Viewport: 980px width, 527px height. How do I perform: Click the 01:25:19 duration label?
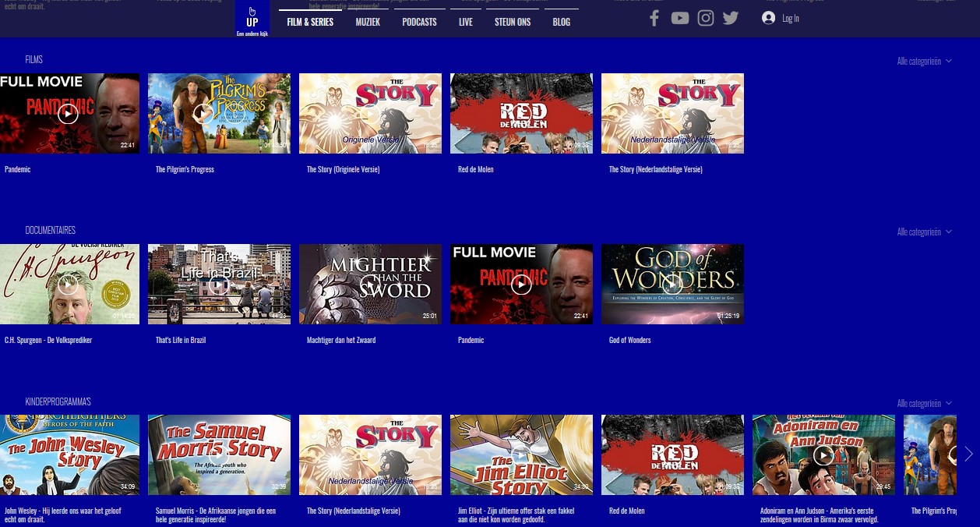tap(728, 316)
